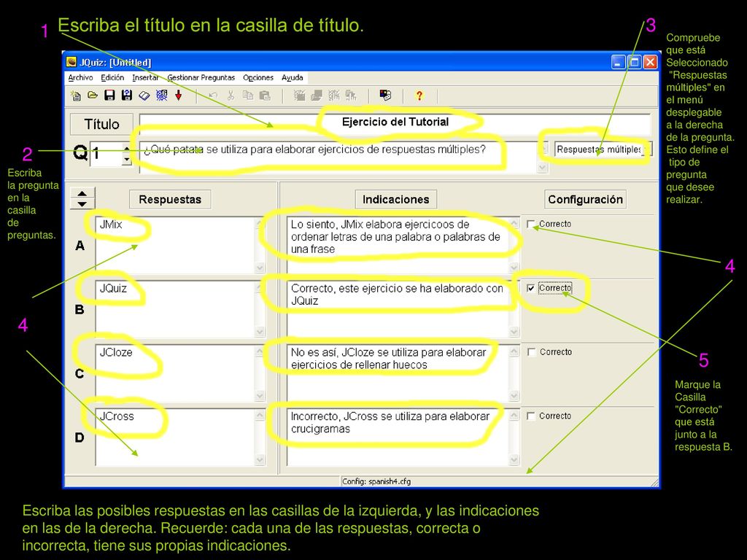
Task: Click the down scroll arrow of answer A box
Action: coord(260,268)
